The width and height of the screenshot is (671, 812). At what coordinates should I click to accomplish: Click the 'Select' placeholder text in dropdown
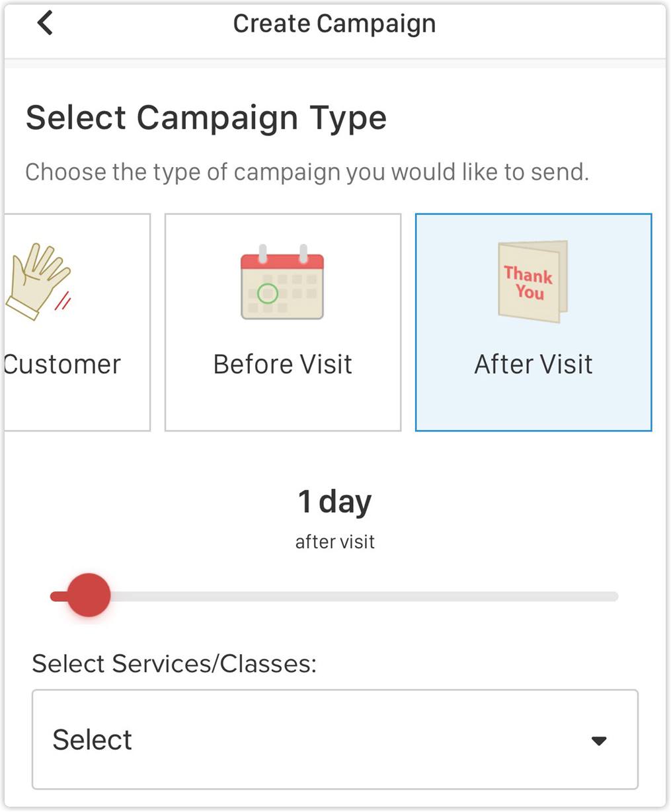(93, 740)
